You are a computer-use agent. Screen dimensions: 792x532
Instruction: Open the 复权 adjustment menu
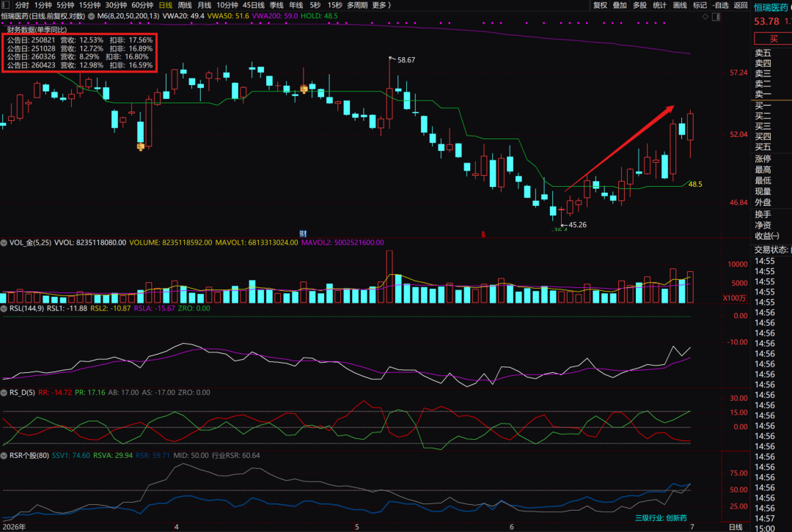coord(600,5)
